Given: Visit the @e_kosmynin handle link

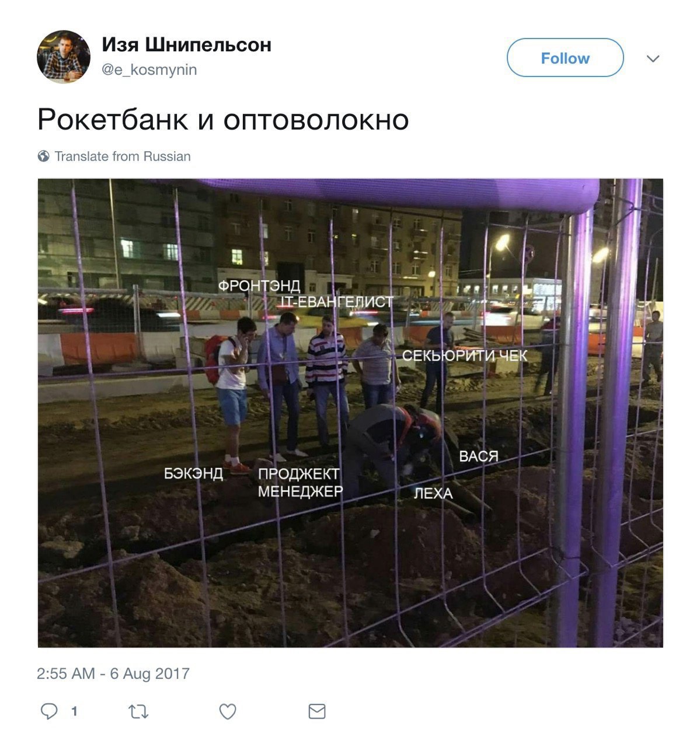Looking at the screenshot, I should [x=149, y=69].
